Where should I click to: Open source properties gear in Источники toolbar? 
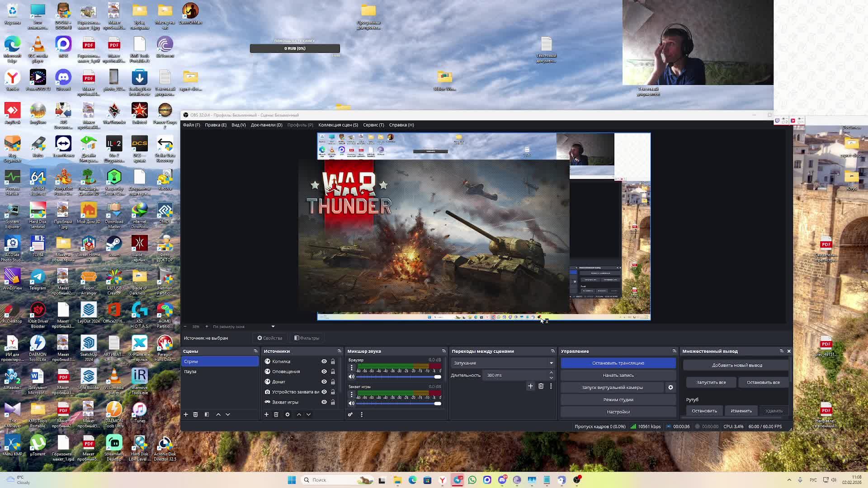click(288, 414)
